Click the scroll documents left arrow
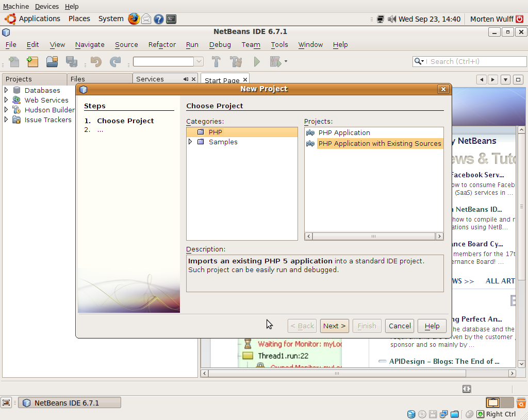This screenshot has height=420, width=528. click(x=482, y=80)
